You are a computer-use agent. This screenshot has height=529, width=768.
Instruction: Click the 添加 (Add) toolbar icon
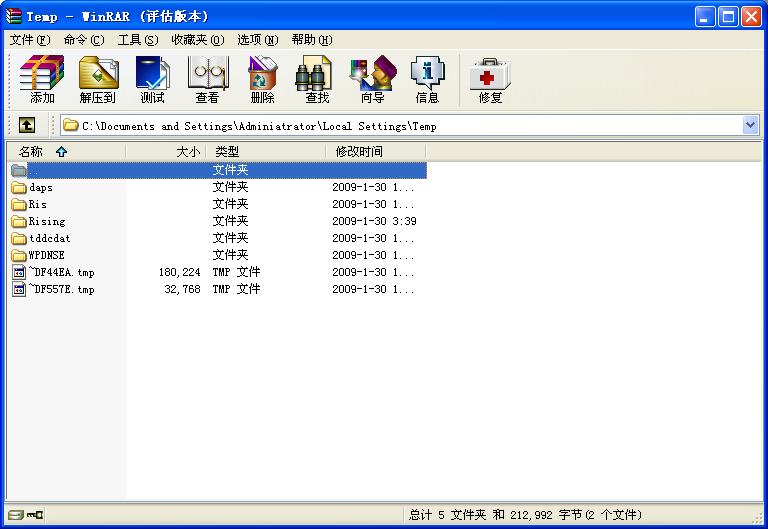(x=42, y=73)
